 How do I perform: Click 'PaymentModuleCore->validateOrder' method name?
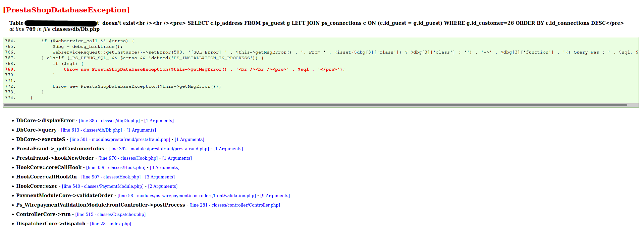click(x=64, y=196)
